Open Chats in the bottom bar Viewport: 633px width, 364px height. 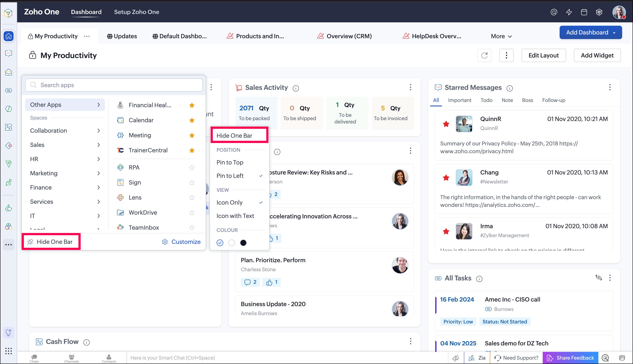34,358
